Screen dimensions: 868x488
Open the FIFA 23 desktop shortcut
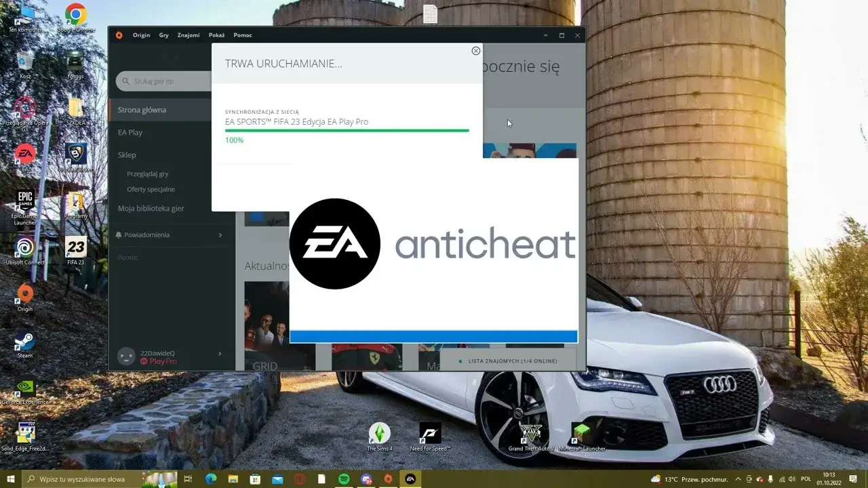coord(75,248)
